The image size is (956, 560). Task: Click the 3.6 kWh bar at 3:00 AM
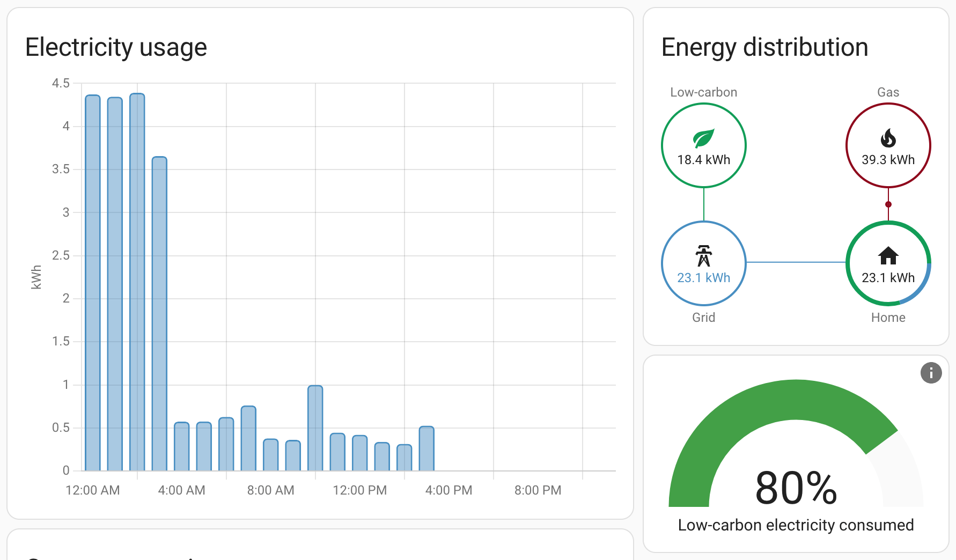159,314
